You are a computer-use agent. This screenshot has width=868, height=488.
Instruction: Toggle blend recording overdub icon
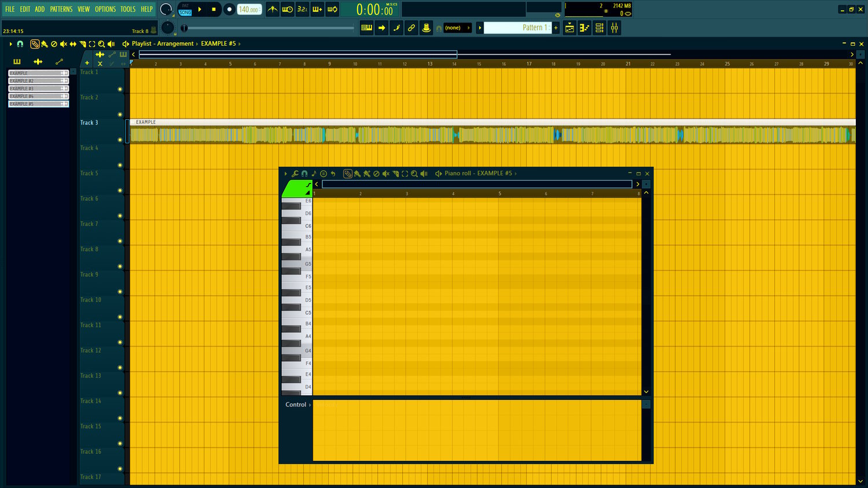[317, 9]
